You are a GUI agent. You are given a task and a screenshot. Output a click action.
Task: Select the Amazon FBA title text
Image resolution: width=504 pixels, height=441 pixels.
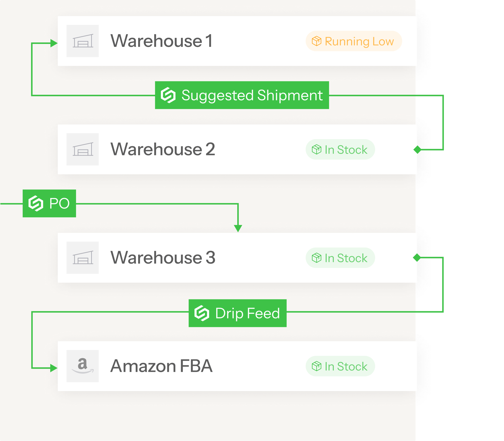[x=162, y=366]
